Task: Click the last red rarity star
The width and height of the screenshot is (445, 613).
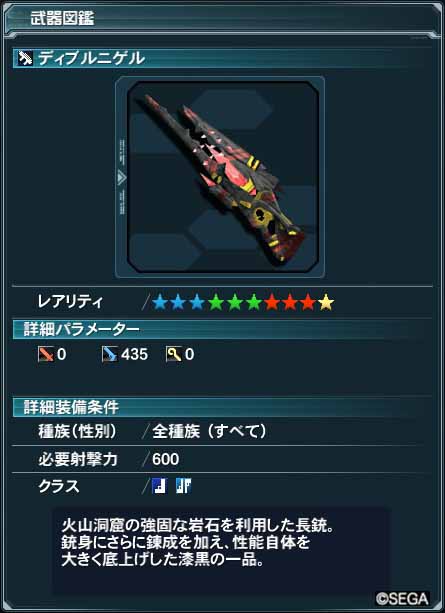Action: pos(308,302)
